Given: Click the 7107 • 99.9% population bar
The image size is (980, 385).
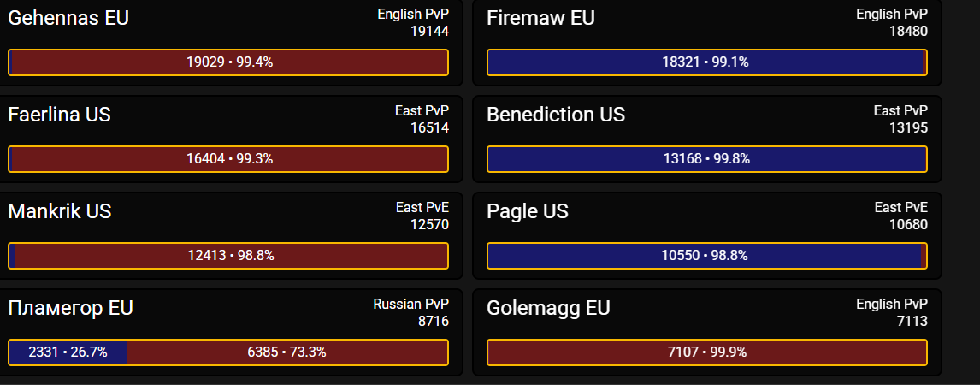Looking at the screenshot, I should tap(706, 352).
